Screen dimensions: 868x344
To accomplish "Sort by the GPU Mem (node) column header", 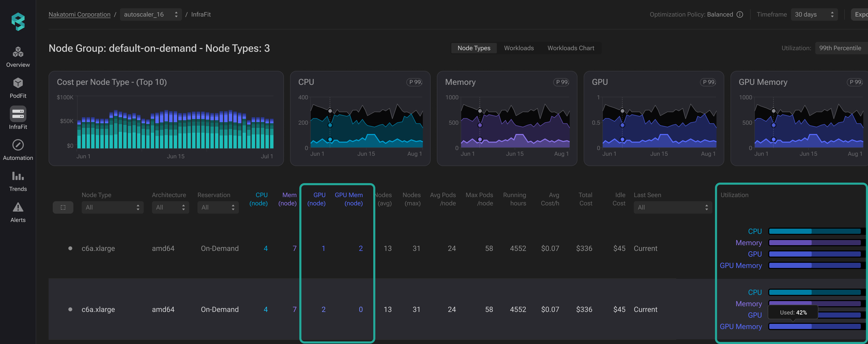I will 349,199.
